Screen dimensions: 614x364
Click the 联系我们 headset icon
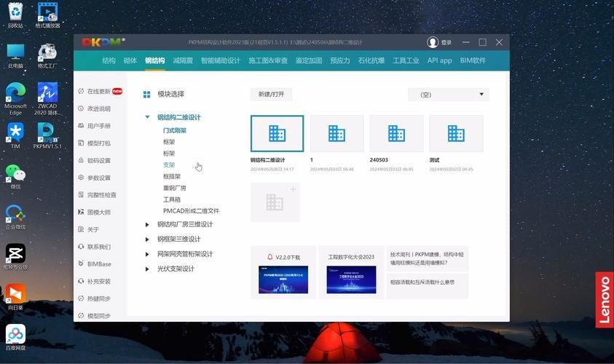pos(81,247)
